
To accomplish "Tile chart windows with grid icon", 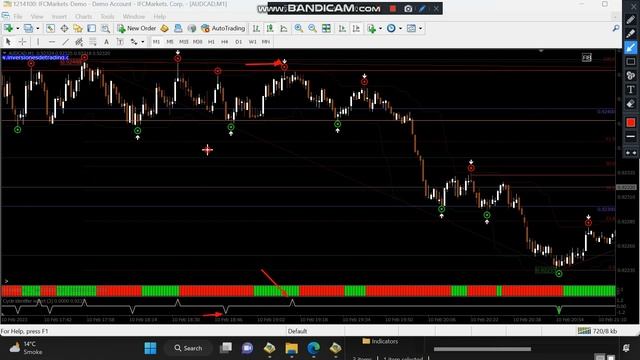I will (326, 28).
